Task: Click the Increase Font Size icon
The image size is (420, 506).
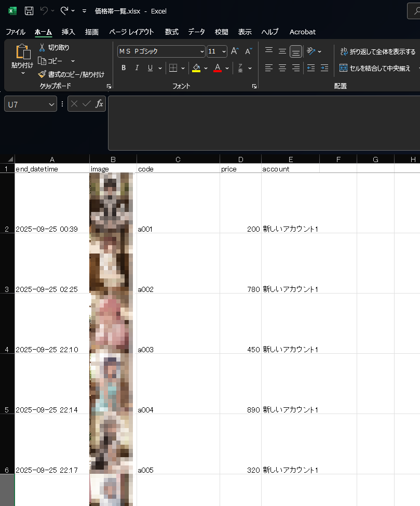Action: (x=235, y=51)
